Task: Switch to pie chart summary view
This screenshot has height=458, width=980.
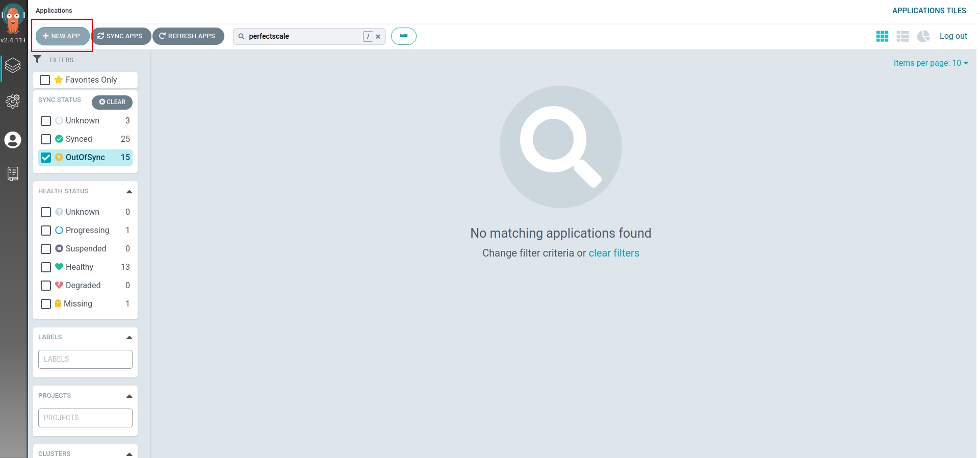Action: 923,36
